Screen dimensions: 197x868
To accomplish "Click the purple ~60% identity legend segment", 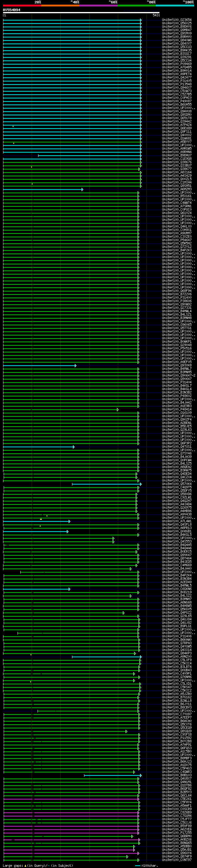I will [x=98, y=6].
